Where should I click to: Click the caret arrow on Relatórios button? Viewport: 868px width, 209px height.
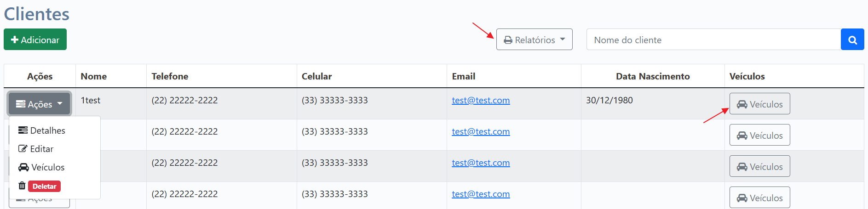pos(563,40)
